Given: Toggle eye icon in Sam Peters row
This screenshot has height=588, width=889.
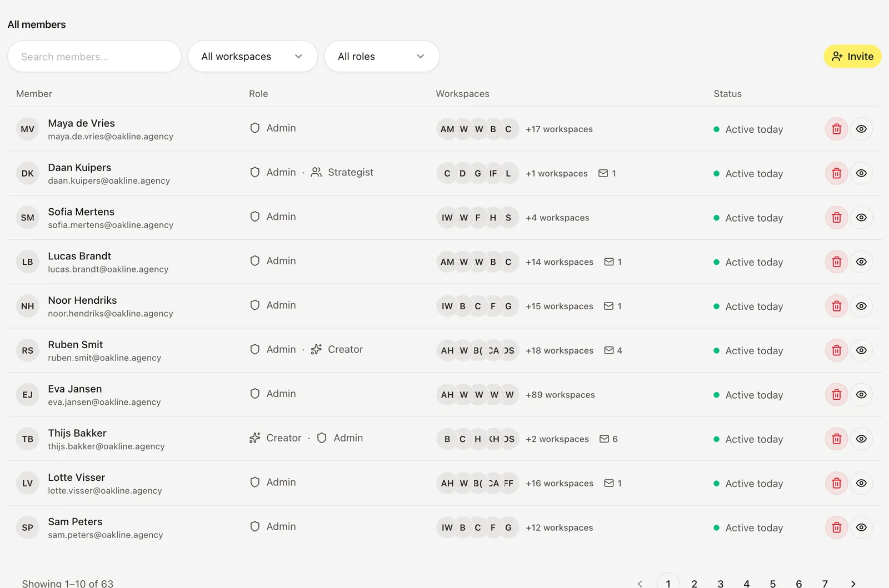Looking at the screenshot, I should (861, 527).
